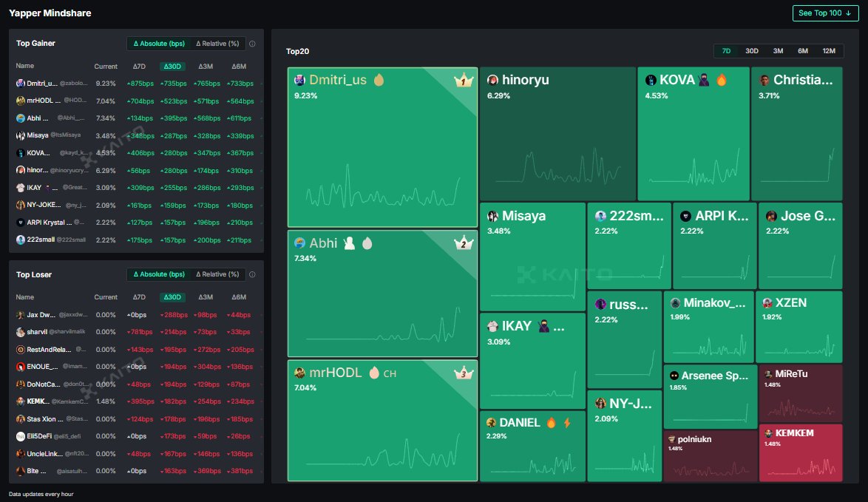Select Absolute (bps) in Top Gainer
868x502 pixels.
coord(159,44)
